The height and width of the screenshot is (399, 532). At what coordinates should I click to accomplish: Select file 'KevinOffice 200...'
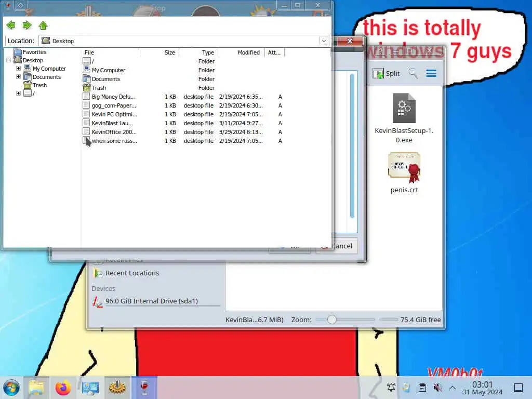point(114,132)
